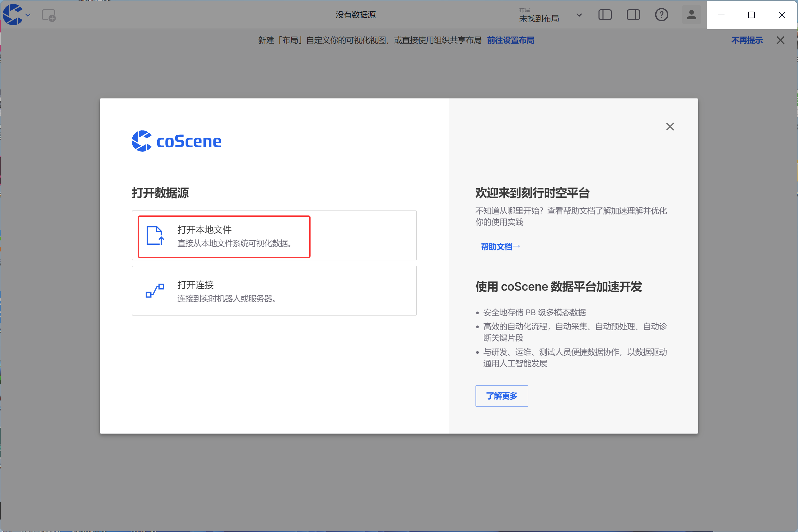Toggle the right sidebar panel

(633, 15)
